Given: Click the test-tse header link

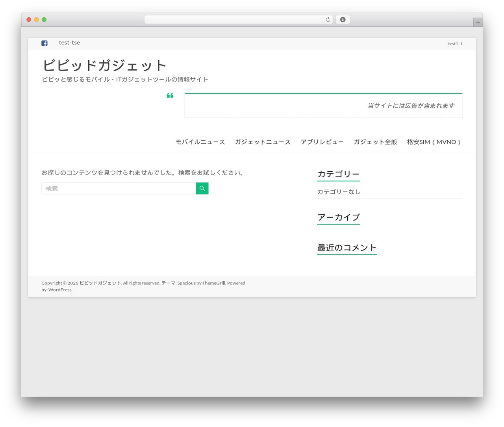Looking at the screenshot, I should click(69, 43).
